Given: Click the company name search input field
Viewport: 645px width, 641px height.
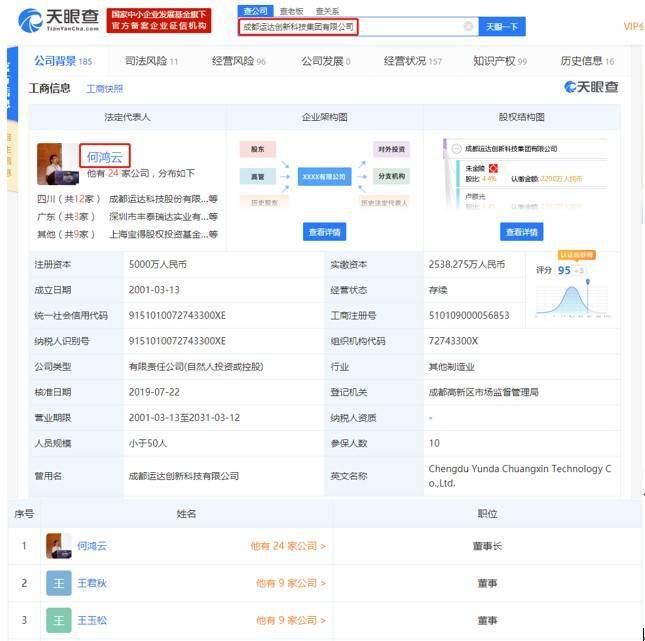Looking at the screenshot, I should [x=350, y=26].
